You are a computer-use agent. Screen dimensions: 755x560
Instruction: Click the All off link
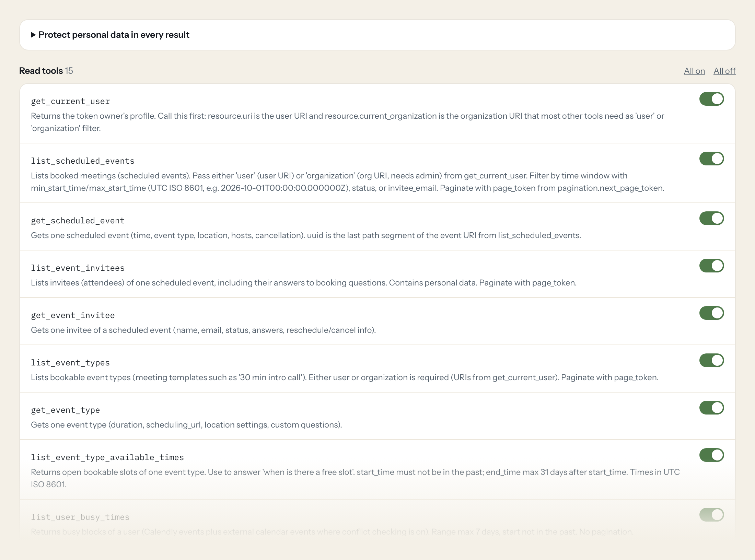coord(724,71)
